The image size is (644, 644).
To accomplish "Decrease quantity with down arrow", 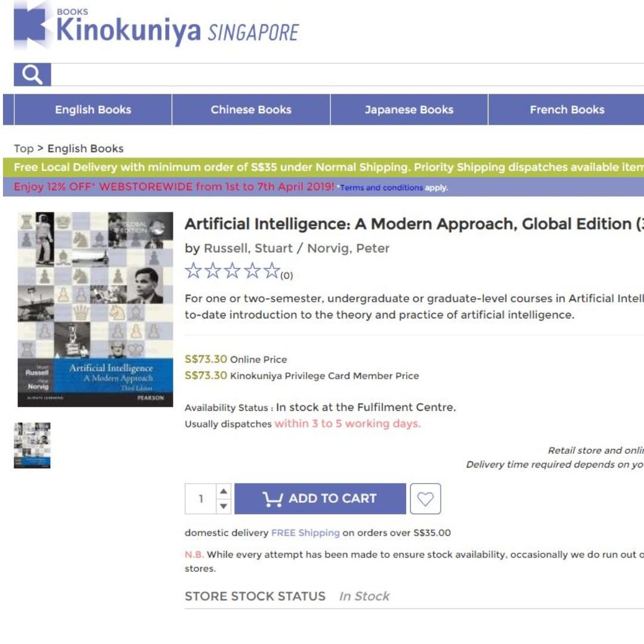I will [x=224, y=506].
